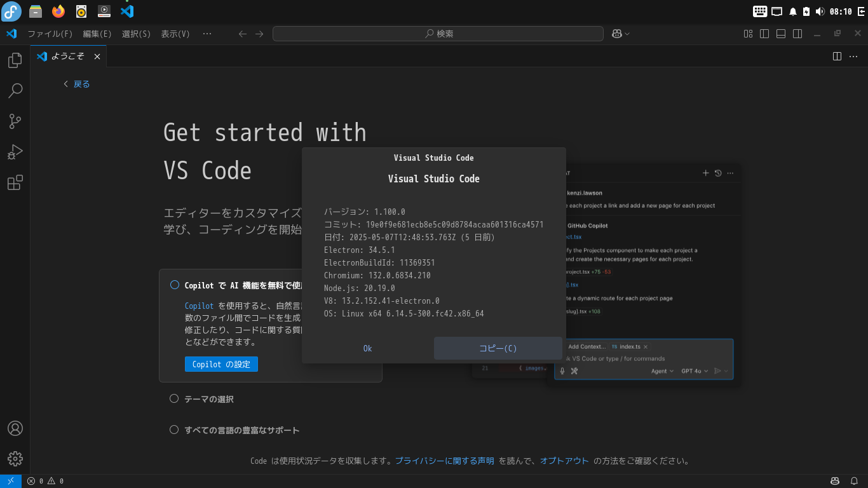Select the ようこそ tab

[x=69, y=57]
